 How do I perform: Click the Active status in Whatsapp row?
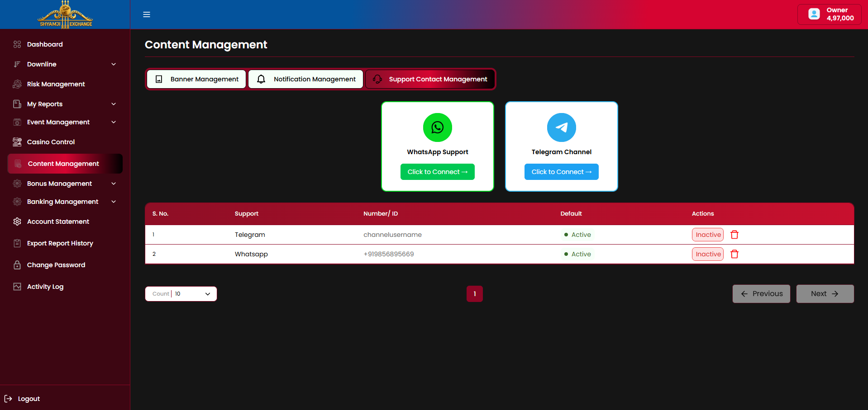[x=577, y=254]
